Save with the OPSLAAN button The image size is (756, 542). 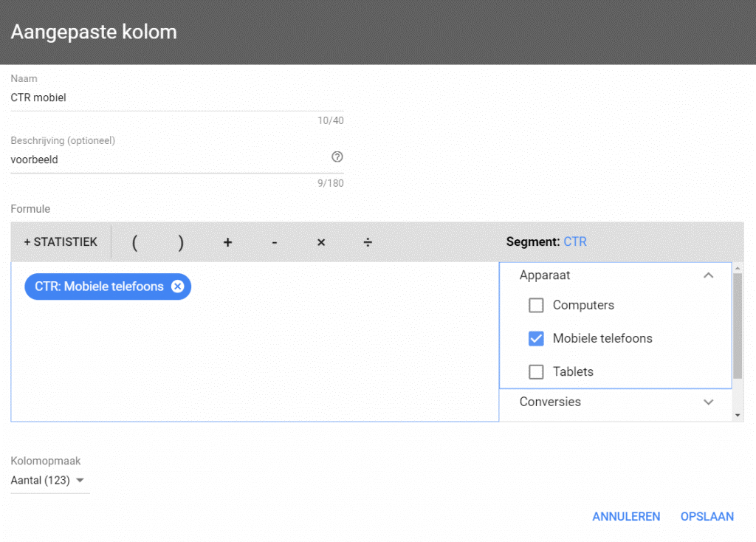[x=707, y=517]
